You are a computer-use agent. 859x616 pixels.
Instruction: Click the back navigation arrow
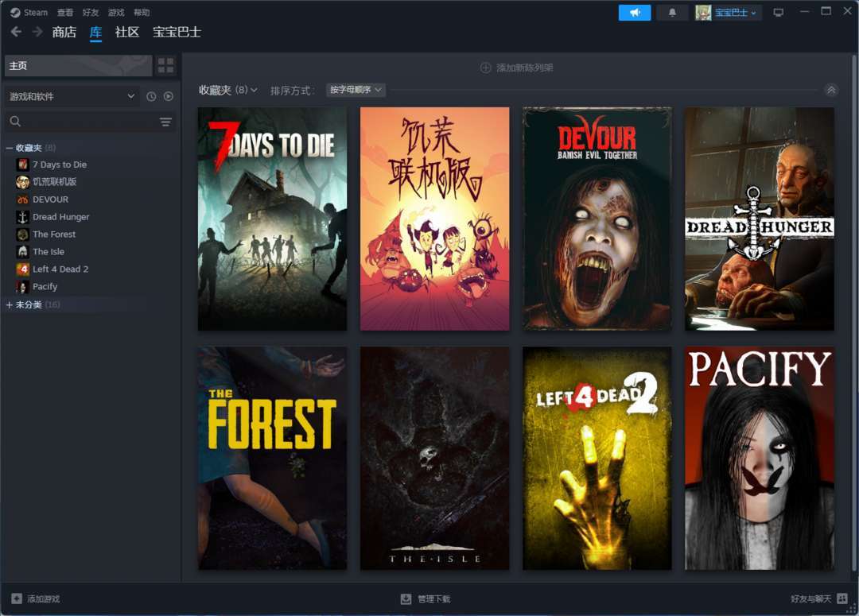[x=16, y=32]
